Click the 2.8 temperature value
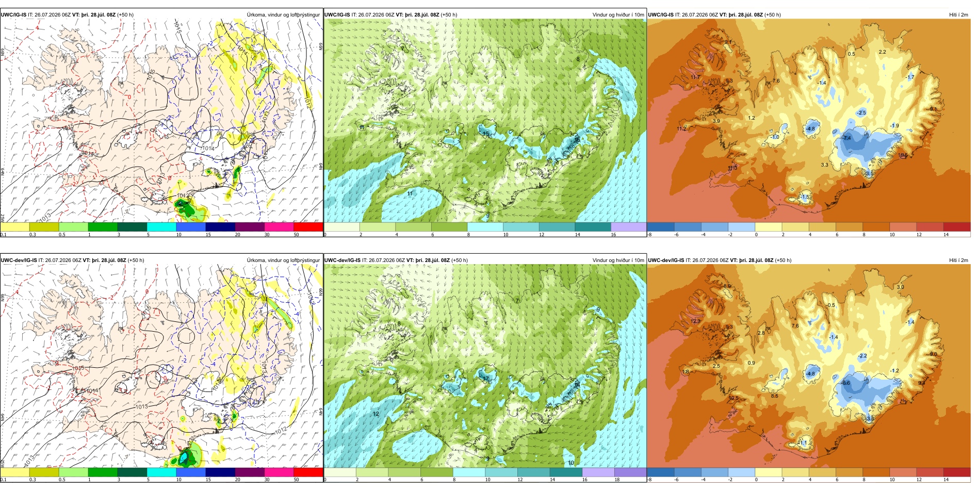980x490 pixels. click(761, 333)
